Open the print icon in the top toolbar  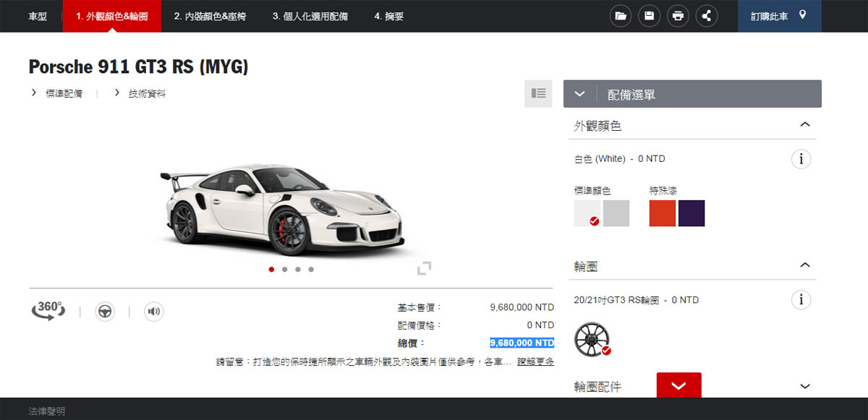(678, 15)
